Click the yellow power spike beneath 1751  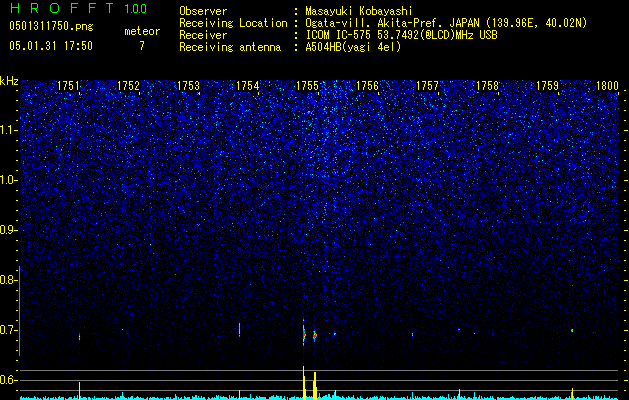[x=79, y=391]
